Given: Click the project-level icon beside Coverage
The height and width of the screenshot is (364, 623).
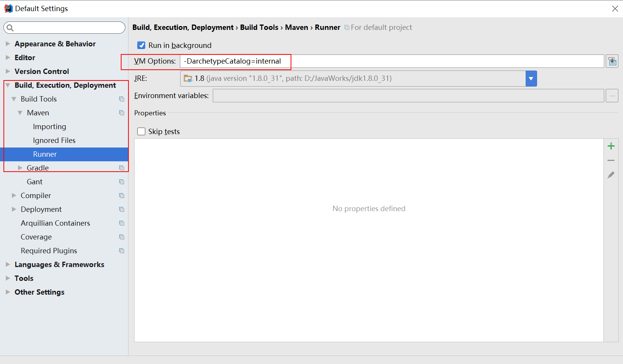Looking at the screenshot, I should pos(122,237).
